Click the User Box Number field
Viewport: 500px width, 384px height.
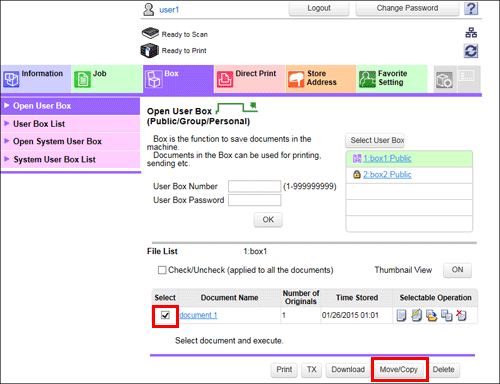click(254, 186)
